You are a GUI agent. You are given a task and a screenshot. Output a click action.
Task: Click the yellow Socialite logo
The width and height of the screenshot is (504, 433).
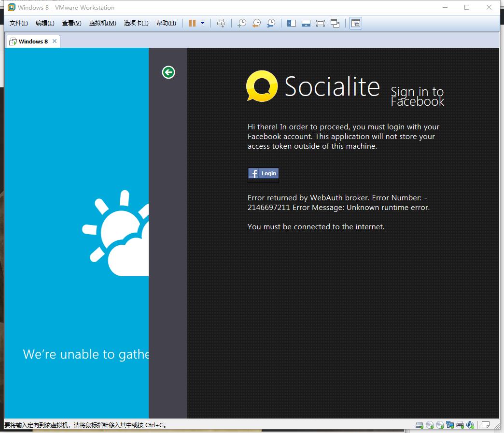(x=262, y=86)
